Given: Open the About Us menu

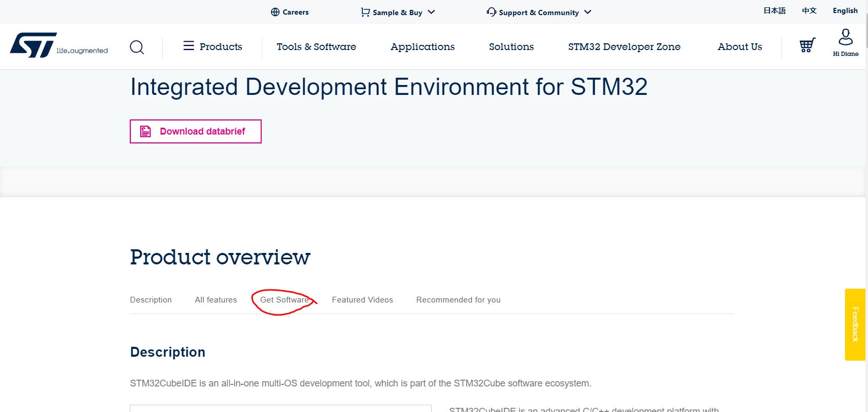Looking at the screenshot, I should pos(740,46).
